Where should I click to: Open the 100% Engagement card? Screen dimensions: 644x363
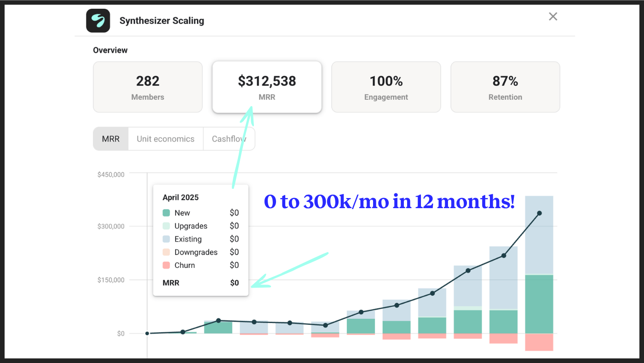tap(386, 87)
